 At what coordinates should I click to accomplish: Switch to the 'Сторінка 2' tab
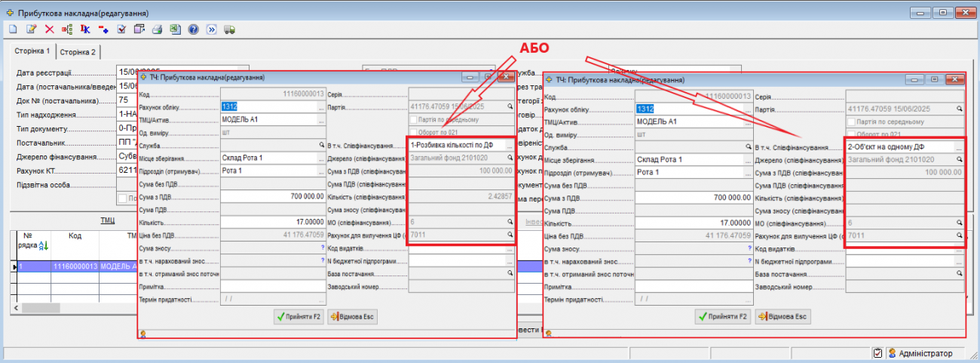[x=78, y=52]
